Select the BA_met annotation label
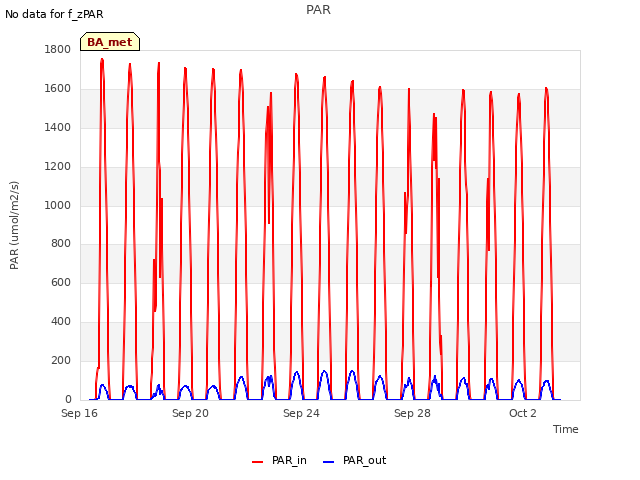The width and height of the screenshot is (640, 480). pyautogui.click(x=110, y=42)
